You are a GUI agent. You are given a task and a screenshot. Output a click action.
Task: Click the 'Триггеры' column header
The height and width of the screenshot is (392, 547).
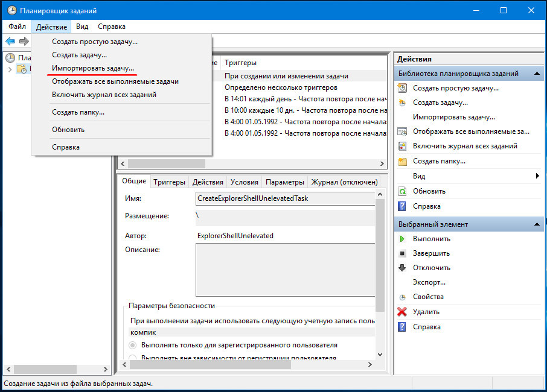pyautogui.click(x=304, y=63)
